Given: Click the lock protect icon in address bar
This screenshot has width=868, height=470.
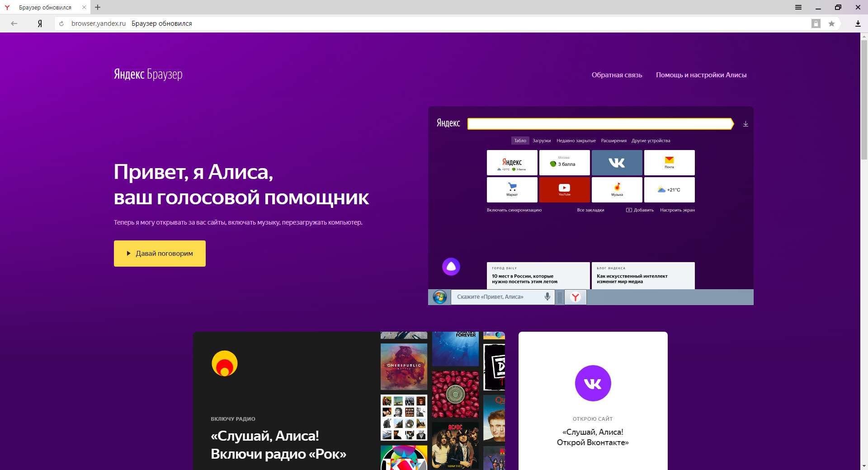Looking at the screenshot, I should 816,23.
